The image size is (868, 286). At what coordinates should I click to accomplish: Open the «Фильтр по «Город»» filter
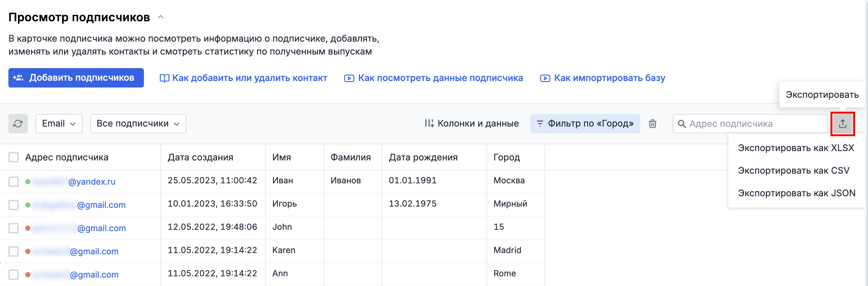pyautogui.click(x=585, y=124)
